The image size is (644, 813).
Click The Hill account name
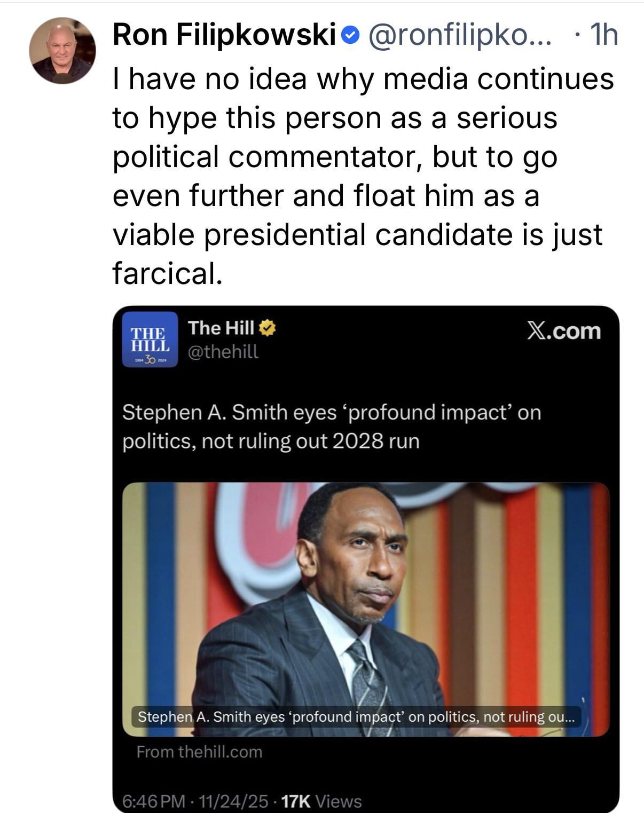[221, 328]
